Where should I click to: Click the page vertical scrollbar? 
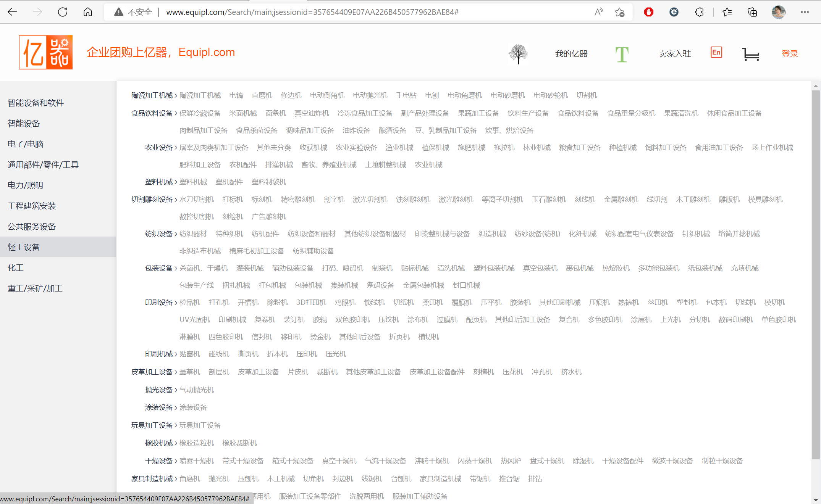click(816, 267)
